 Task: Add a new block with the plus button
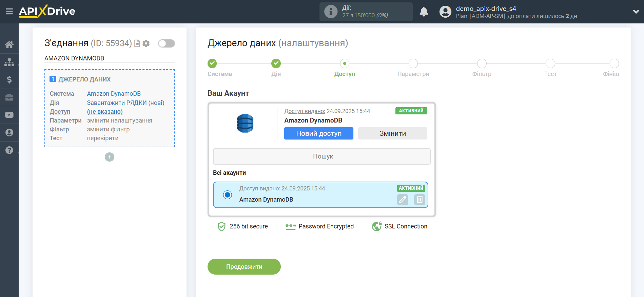110,157
